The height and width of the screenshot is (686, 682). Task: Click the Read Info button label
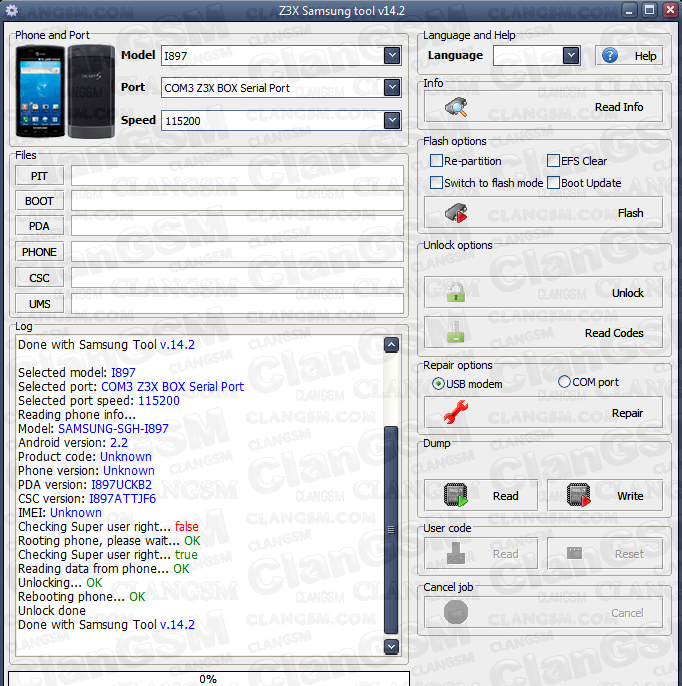point(619,107)
